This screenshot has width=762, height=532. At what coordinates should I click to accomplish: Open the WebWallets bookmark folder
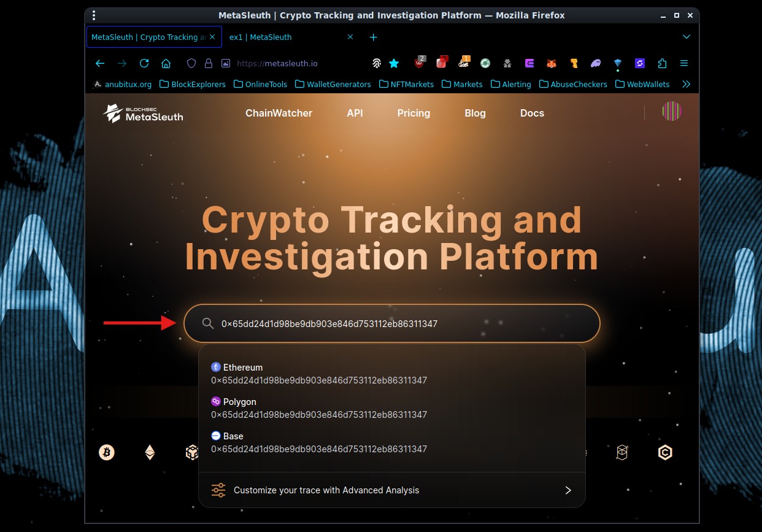[x=642, y=84]
